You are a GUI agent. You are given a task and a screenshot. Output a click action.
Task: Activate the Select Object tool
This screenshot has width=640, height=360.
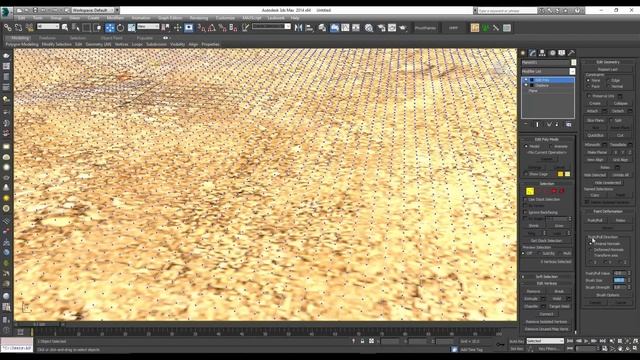[x=65, y=28]
